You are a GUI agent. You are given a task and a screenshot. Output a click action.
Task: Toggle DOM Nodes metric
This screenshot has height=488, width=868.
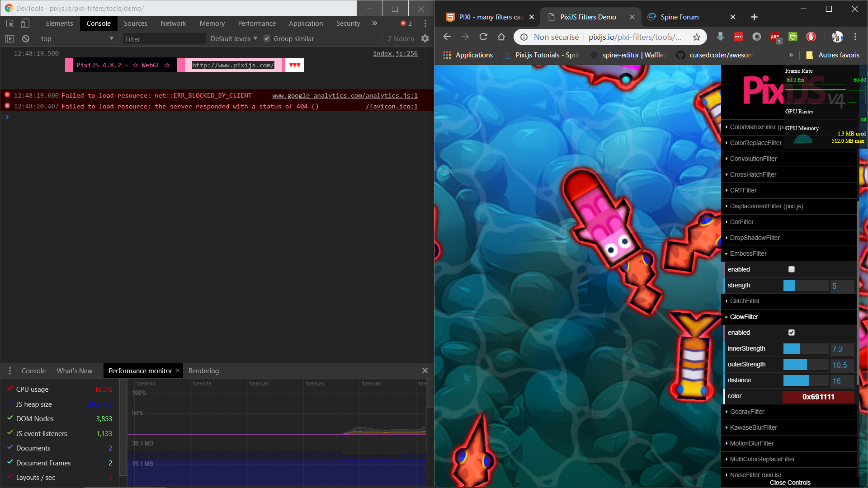[x=10, y=418]
